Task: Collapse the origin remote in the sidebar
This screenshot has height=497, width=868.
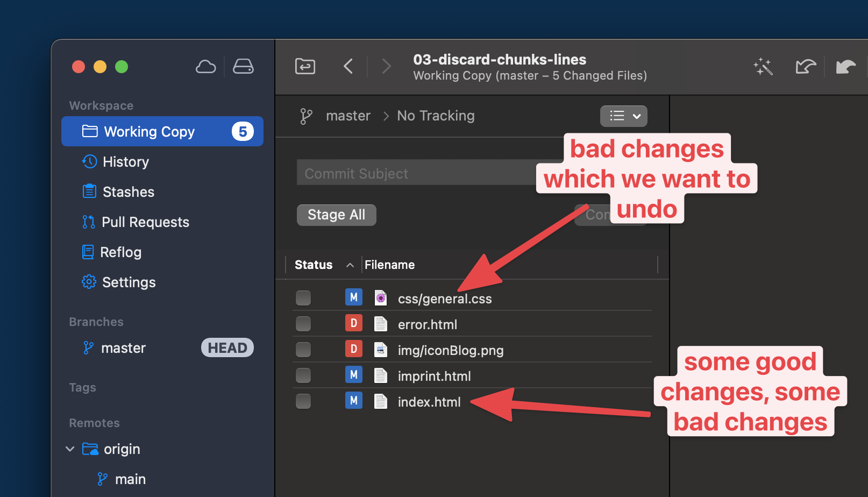Action: click(x=70, y=449)
